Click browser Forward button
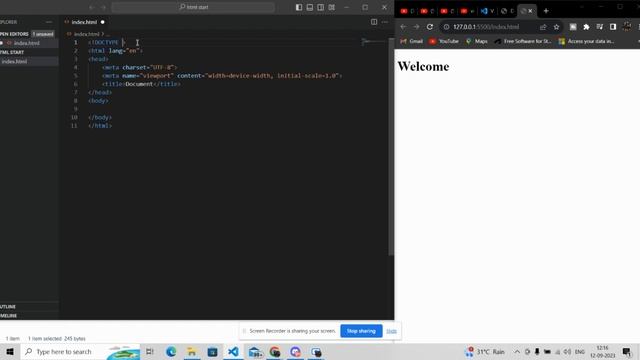Screen dimensions: 640x360 pyautogui.click(x=416, y=27)
